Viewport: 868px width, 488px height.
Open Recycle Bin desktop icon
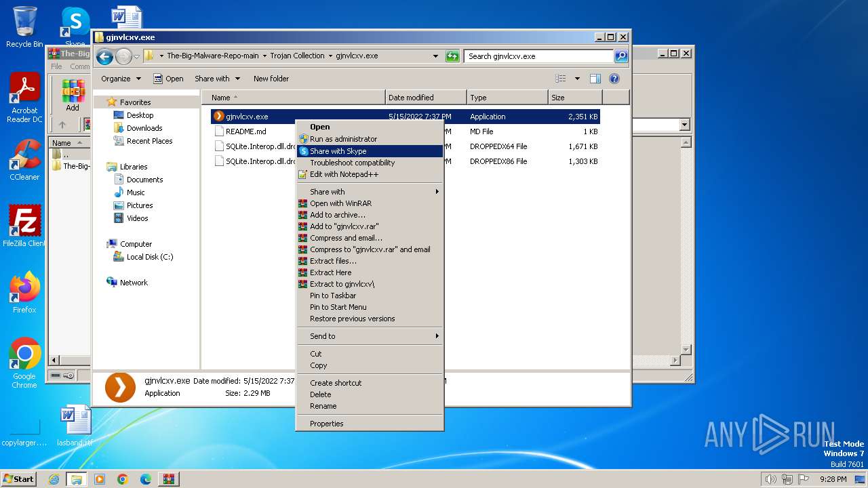click(x=24, y=27)
